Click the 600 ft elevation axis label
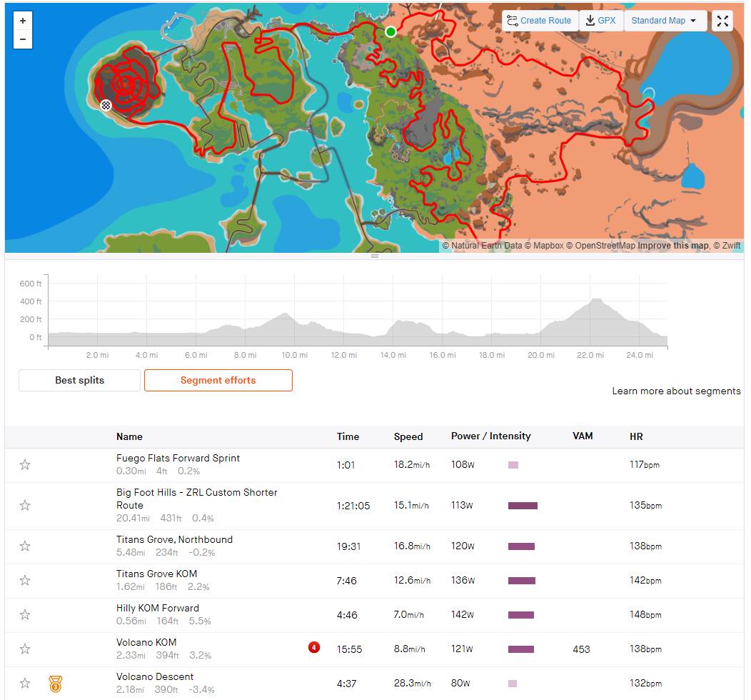Viewport: 751px width, 700px height. (x=30, y=284)
